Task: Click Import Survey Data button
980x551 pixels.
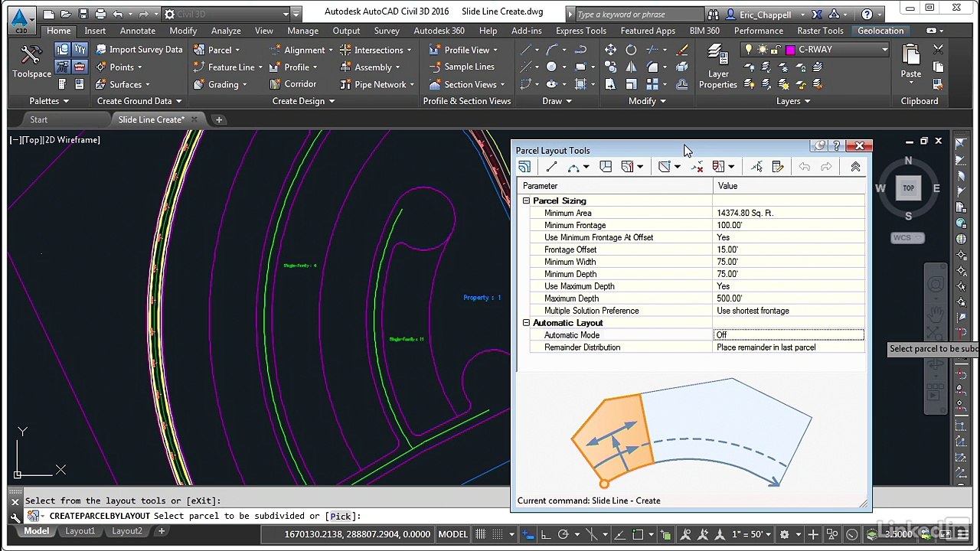Action: pos(139,50)
